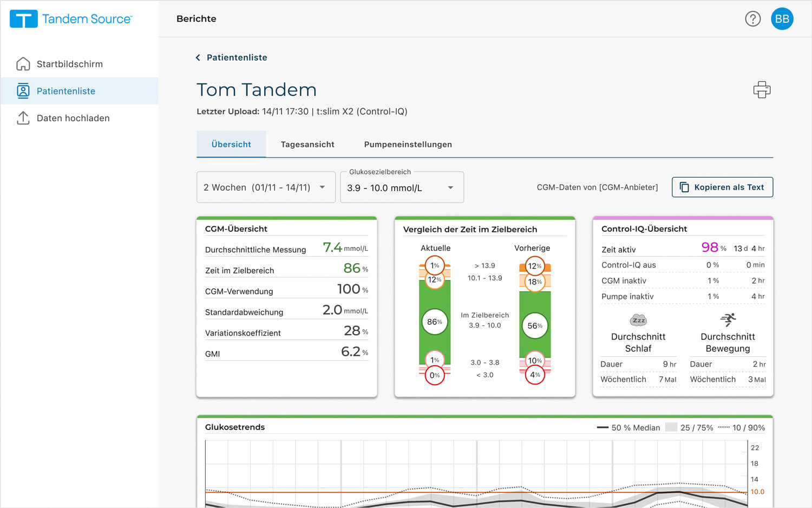Click the back chevron beside Patientenliste
812x508 pixels.
(198, 57)
